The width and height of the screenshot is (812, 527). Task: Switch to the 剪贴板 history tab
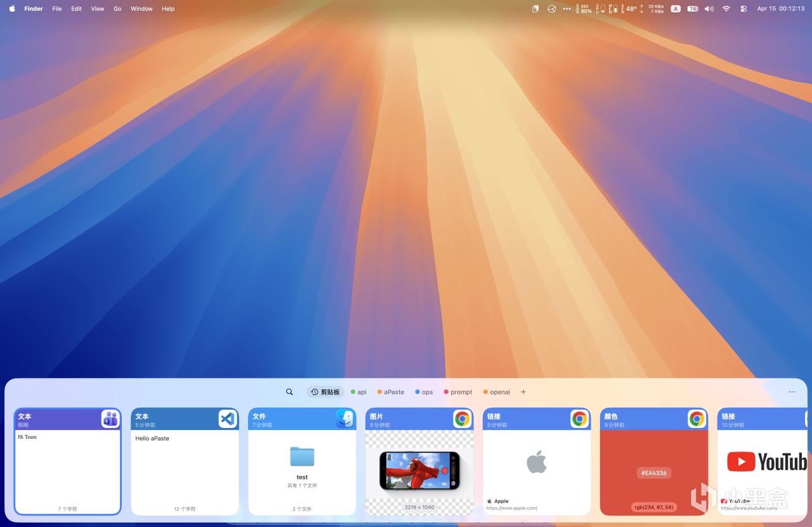click(325, 392)
